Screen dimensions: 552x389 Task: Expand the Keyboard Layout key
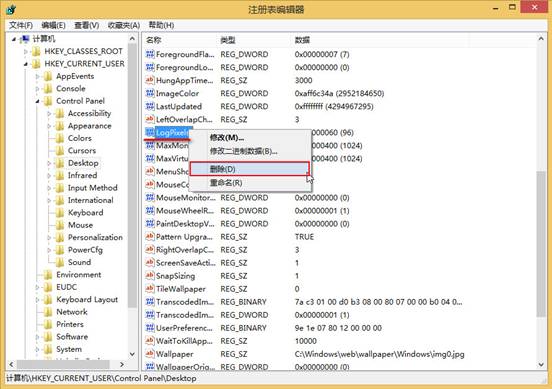pyautogui.click(x=37, y=300)
